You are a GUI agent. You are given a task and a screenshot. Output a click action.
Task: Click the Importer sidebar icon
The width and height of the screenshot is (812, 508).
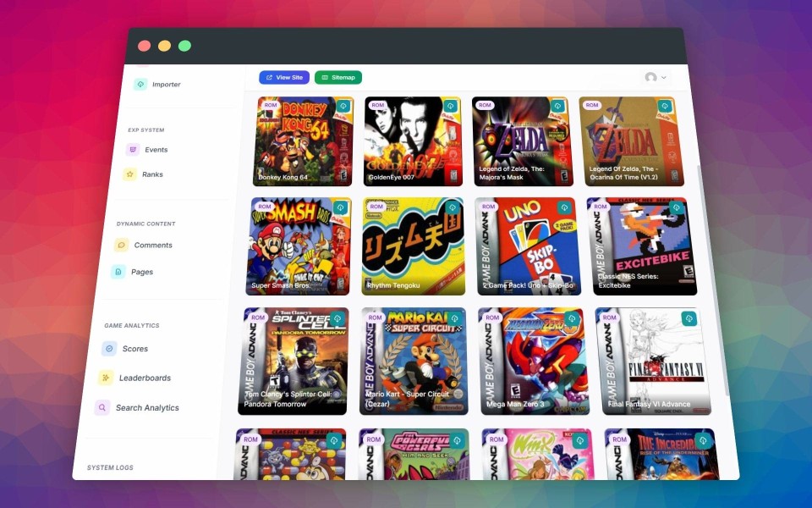pyautogui.click(x=140, y=84)
